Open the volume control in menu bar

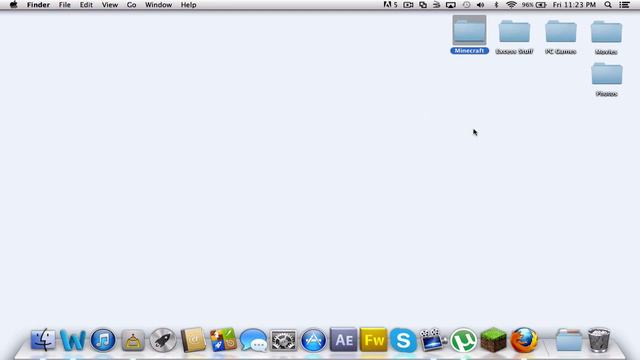481,5
